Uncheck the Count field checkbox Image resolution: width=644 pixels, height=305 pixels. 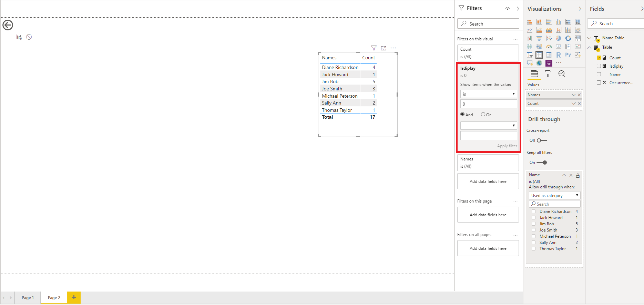599,58
